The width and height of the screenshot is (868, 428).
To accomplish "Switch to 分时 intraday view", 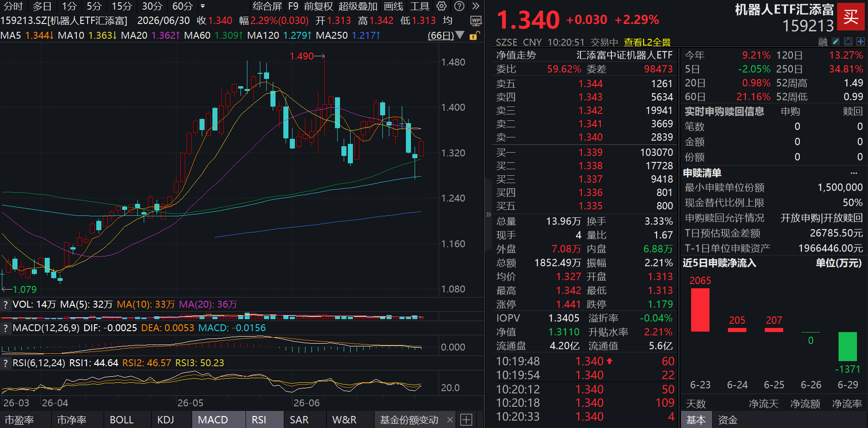I will [13, 6].
